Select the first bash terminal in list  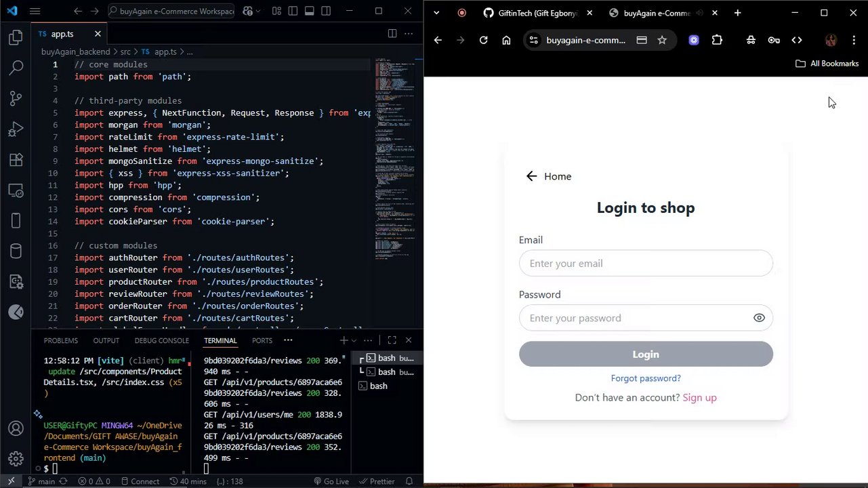pos(387,358)
